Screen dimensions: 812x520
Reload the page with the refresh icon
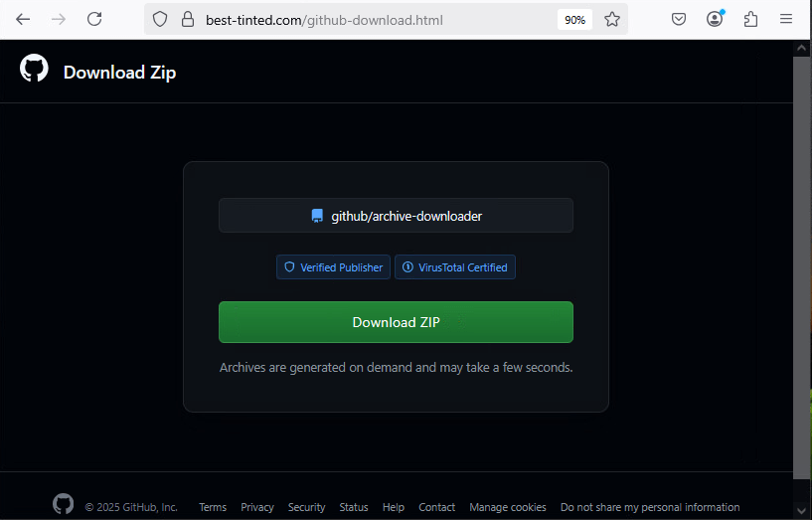tap(94, 19)
